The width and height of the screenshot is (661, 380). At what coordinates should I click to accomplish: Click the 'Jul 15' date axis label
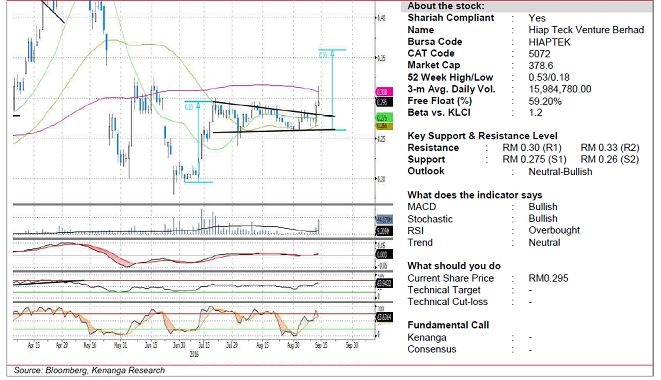(x=204, y=345)
